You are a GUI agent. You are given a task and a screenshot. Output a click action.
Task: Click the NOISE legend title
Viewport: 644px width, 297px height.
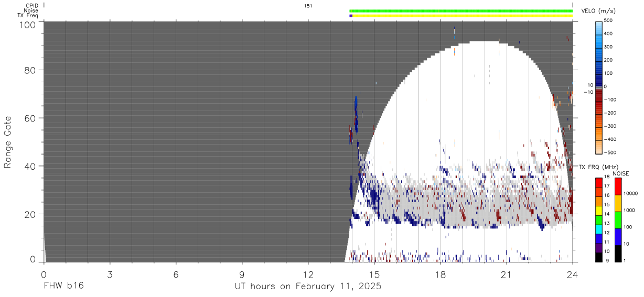[x=620, y=173]
